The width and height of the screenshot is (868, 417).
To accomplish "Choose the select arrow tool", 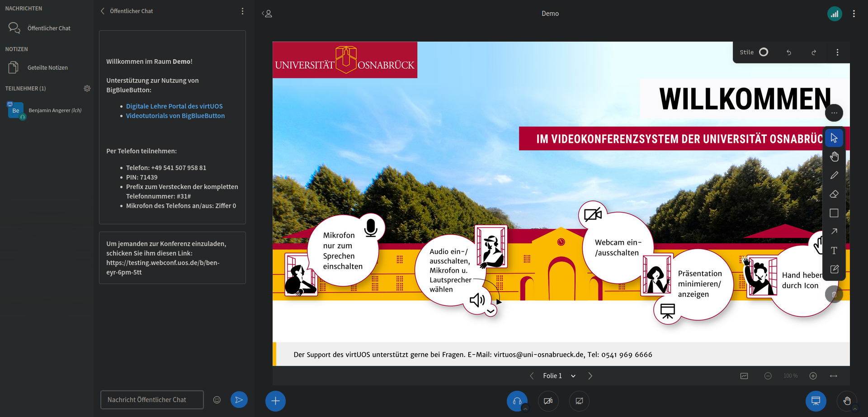I will click(834, 138).
